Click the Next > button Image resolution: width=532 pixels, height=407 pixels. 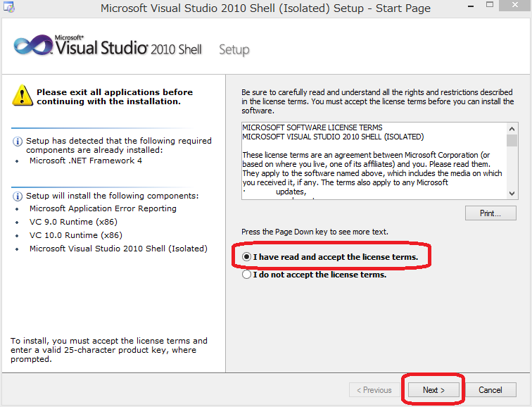pyautogui.click(x=433, y=390)
